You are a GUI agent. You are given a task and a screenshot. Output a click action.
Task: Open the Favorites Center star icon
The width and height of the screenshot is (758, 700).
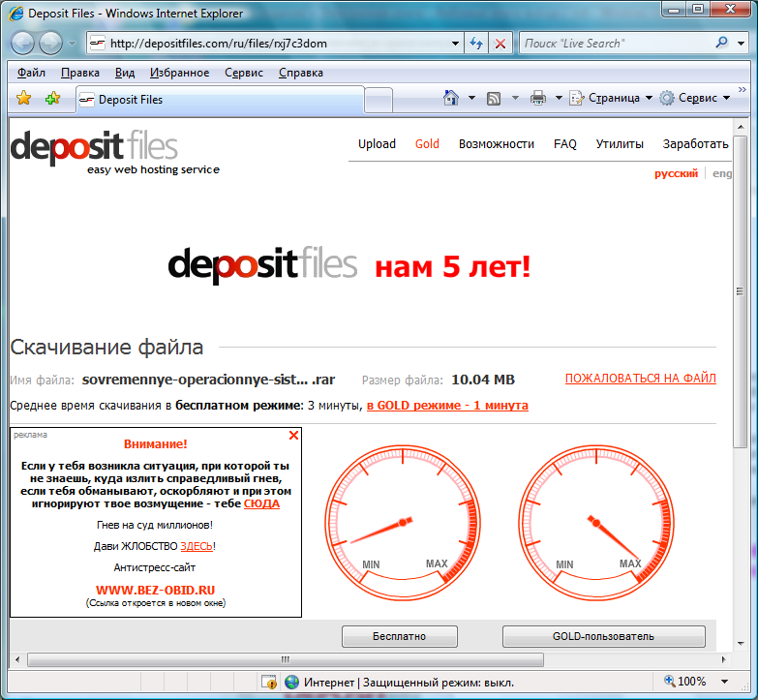23,98
